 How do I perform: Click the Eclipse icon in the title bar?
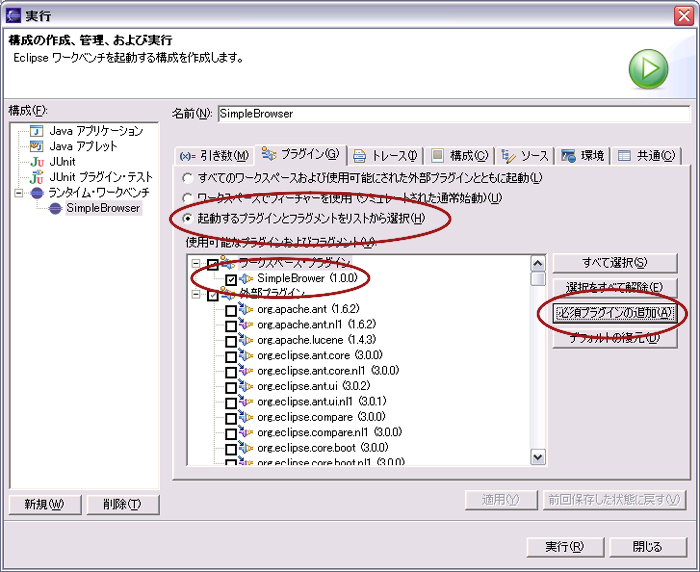click(13, 16)
